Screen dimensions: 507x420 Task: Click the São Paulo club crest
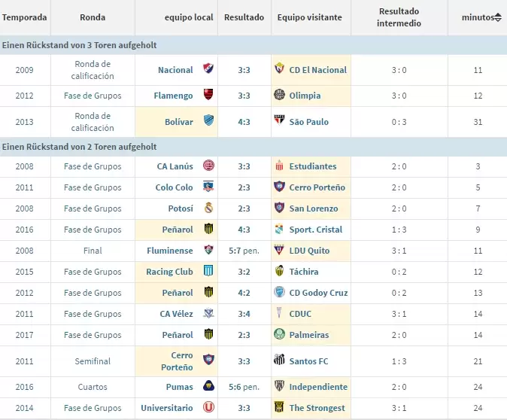tap(279, 122)
